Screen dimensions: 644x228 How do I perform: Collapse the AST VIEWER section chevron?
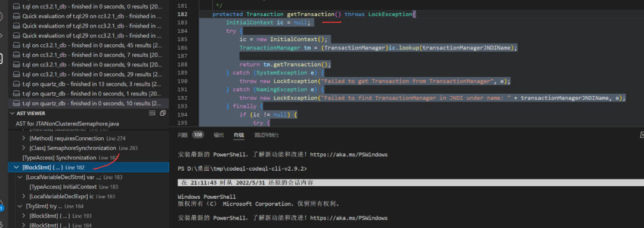pyautogui.click(x=12, y=113)
